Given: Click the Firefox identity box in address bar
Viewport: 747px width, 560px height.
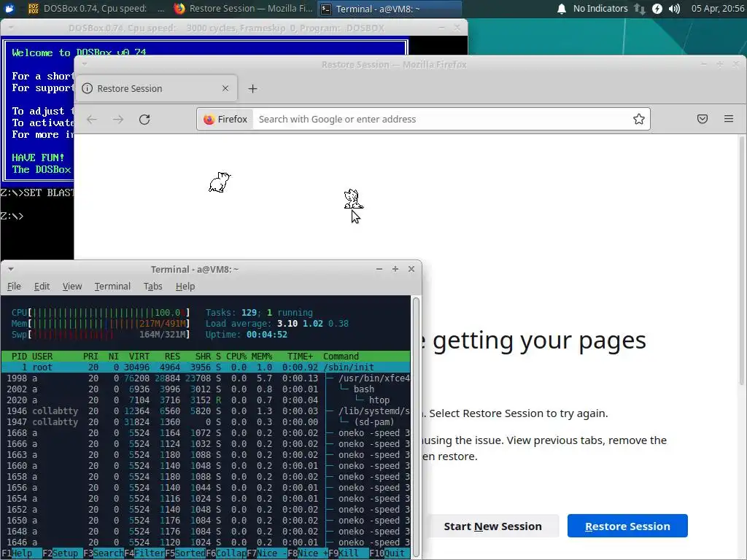Looking at the screenshot, I should (225, 119).
